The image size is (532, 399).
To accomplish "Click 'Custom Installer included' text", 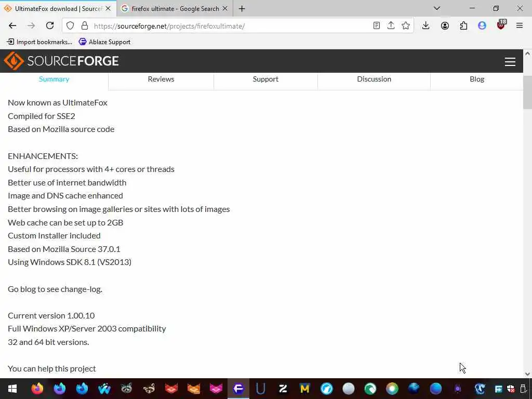I will [x=54, y=236].
